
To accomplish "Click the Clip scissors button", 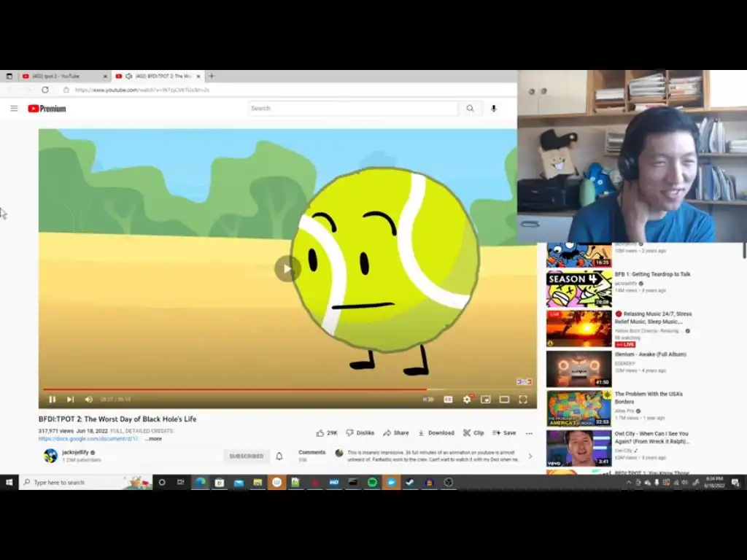I will point(473,433).
